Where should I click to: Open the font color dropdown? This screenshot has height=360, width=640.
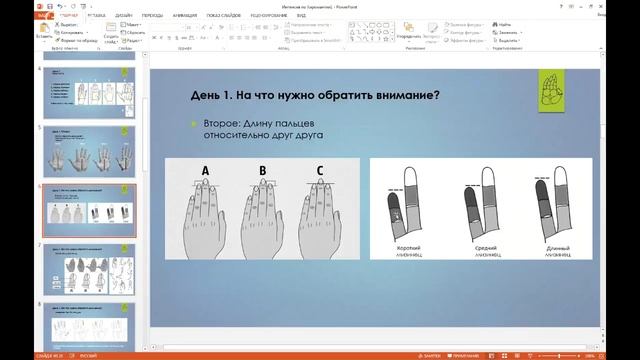coord(223,38)
